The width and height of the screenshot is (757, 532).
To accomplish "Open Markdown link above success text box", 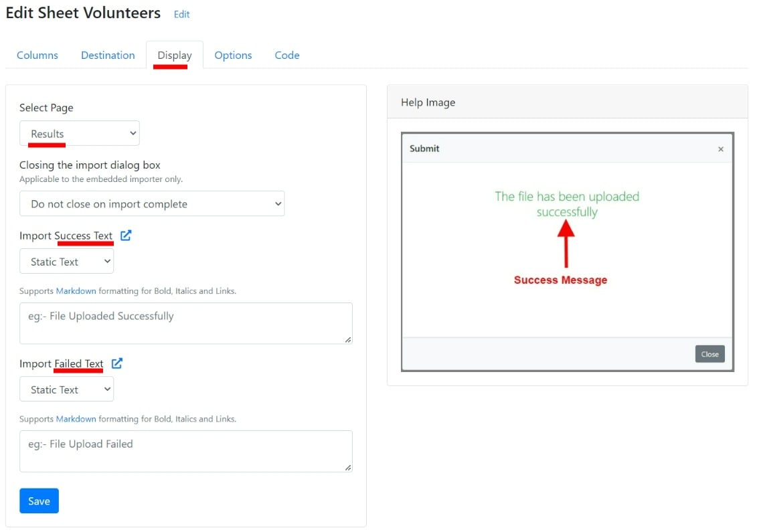I will coord(76,291).
